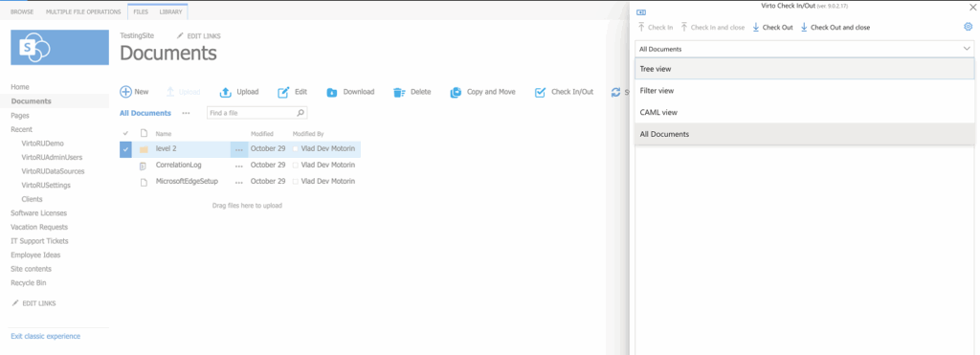
Task: Open Clients recent link
Action: pos(32,199)
